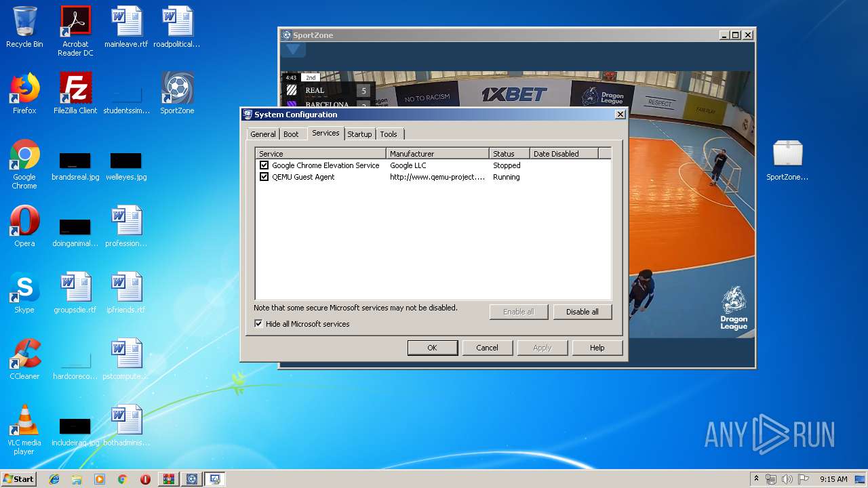The height and width of the screenshot is (488, 868).
Task: Open Google Chrome desktop shortcut
Action: tap(24, 164)
